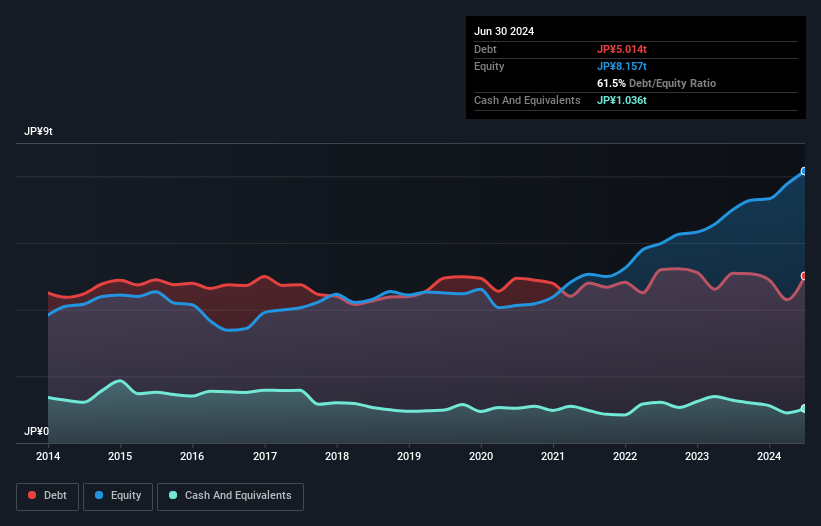Toggle the Debt series legend button
The image size is (821, 526).
point(48,496)
